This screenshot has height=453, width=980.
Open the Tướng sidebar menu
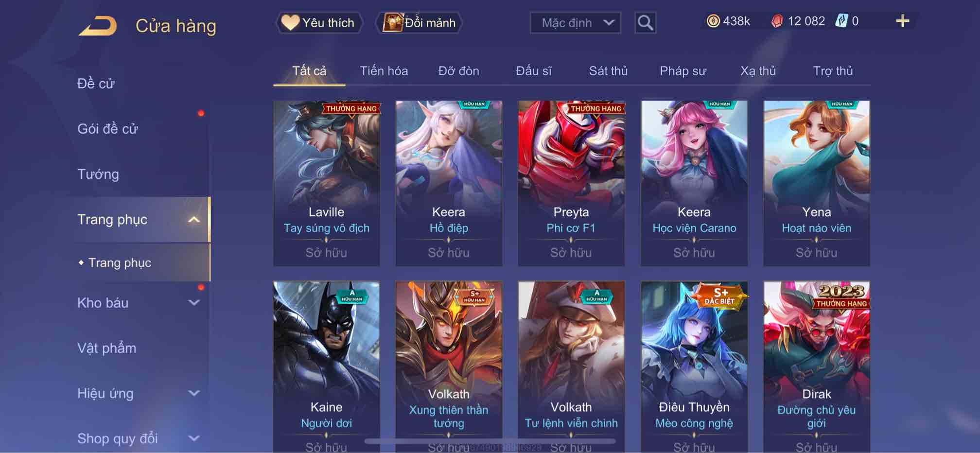pyautogui.click(x=98, y=174)
